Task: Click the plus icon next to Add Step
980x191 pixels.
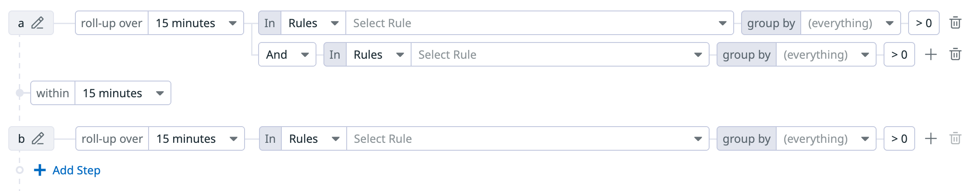Action: click(x=40, y=170)
